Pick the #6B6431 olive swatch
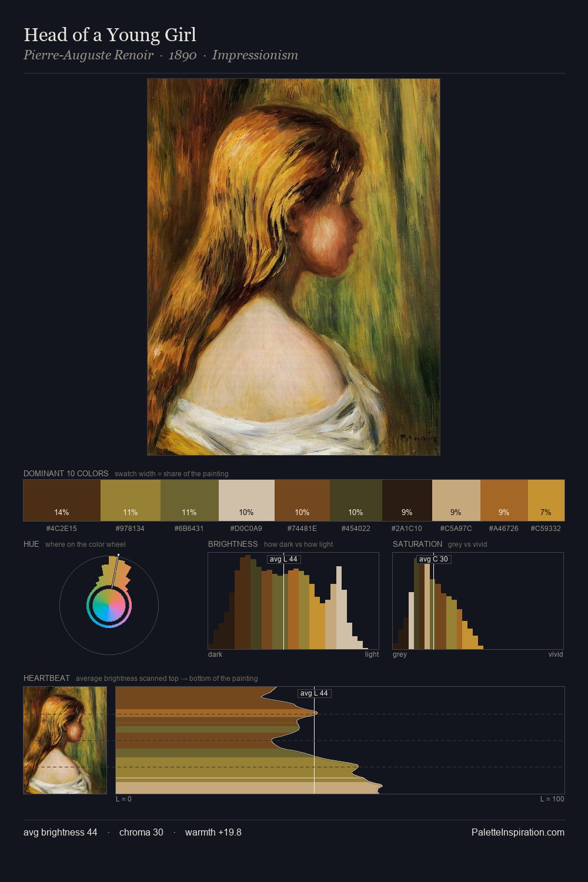Viewport: 588px width, 882px height. [x=189, y=500]
